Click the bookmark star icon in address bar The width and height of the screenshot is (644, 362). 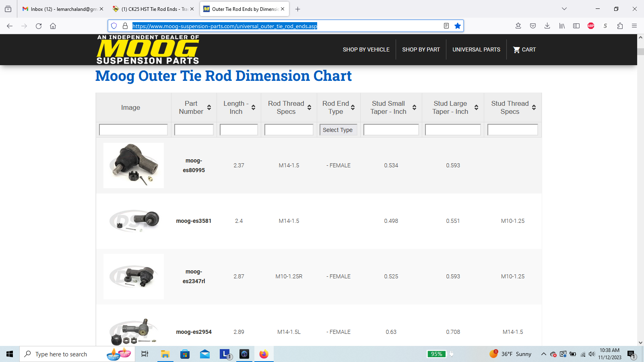tap(457, 26)
